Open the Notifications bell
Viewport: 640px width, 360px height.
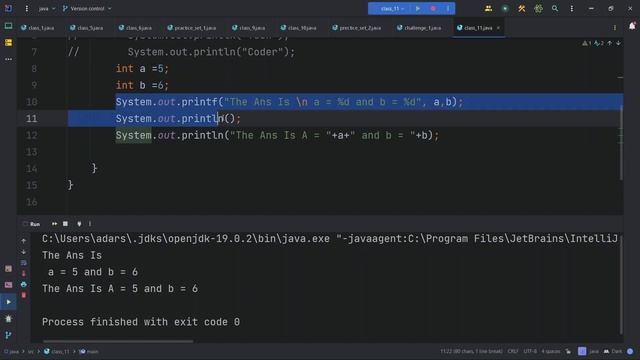[632, 26]
